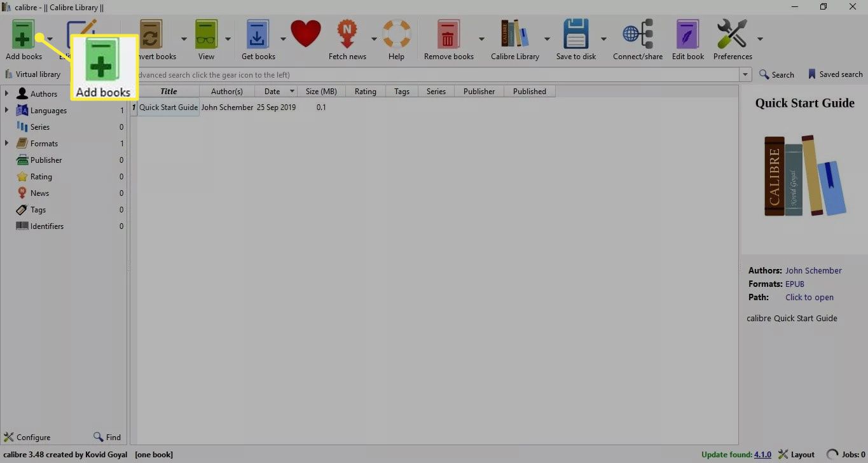Open Help lifebuoy icon
This screenshot has width=868, height=463.
point(396,34)
